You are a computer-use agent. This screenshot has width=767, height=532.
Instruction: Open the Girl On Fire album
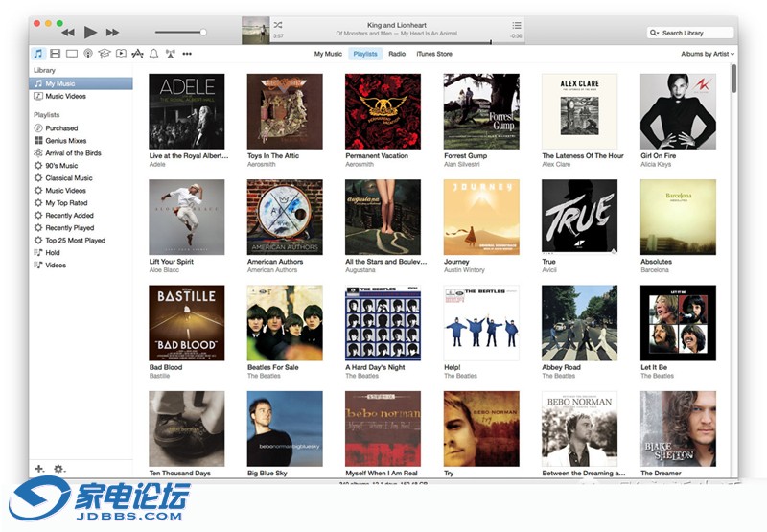tap(678, 111)
